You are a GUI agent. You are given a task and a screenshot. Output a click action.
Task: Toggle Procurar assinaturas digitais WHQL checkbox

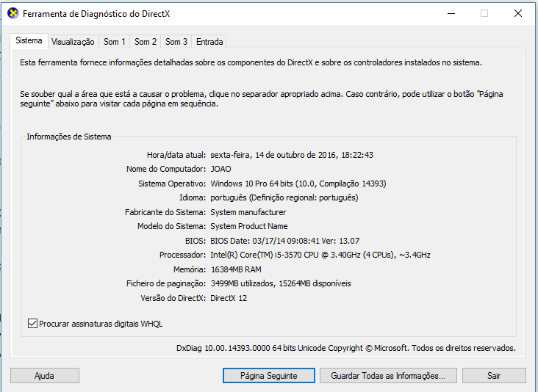coord(32,323)
